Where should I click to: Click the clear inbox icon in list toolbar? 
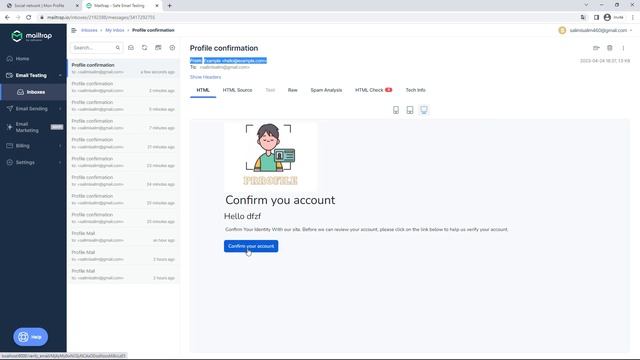[158, 48]
